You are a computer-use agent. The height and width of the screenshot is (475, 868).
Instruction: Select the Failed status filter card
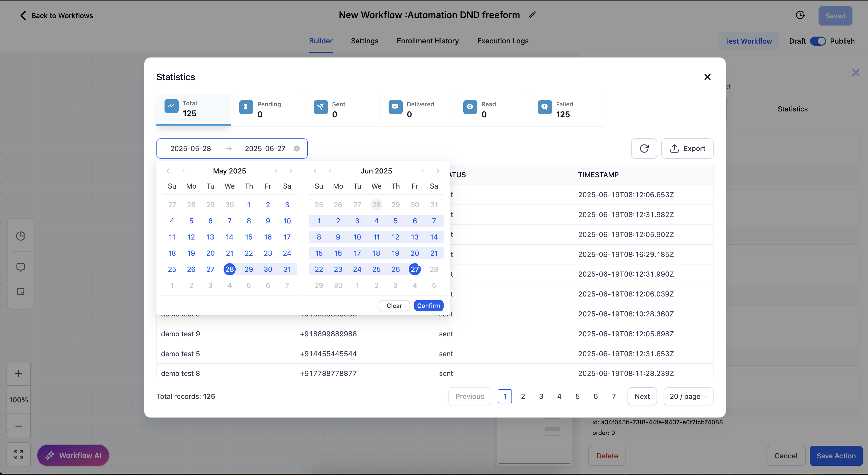pos(567,110)
